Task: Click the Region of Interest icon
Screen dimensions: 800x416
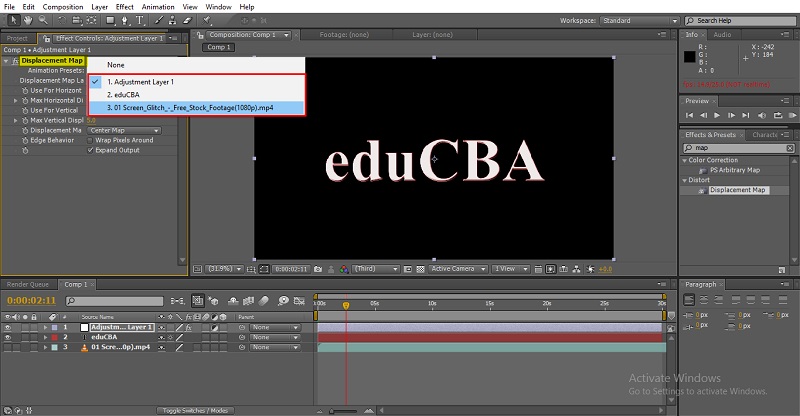Action: pos(407,269)
